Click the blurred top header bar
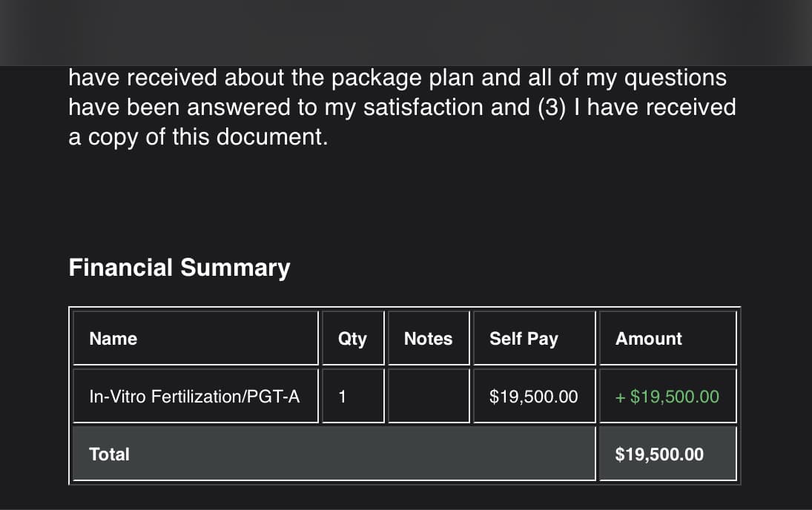Image resolution: width=812 pixels, height=510 pixels. [x=406, y=33]
